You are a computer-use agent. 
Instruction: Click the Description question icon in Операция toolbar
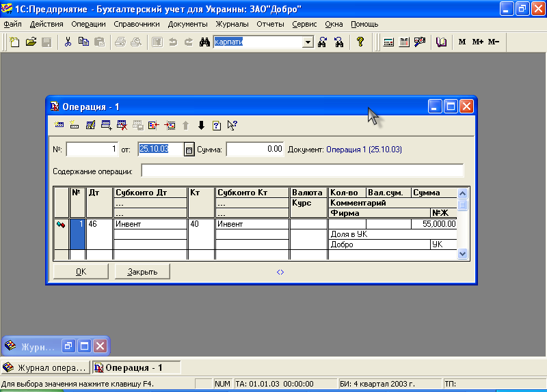pos(217,125)
